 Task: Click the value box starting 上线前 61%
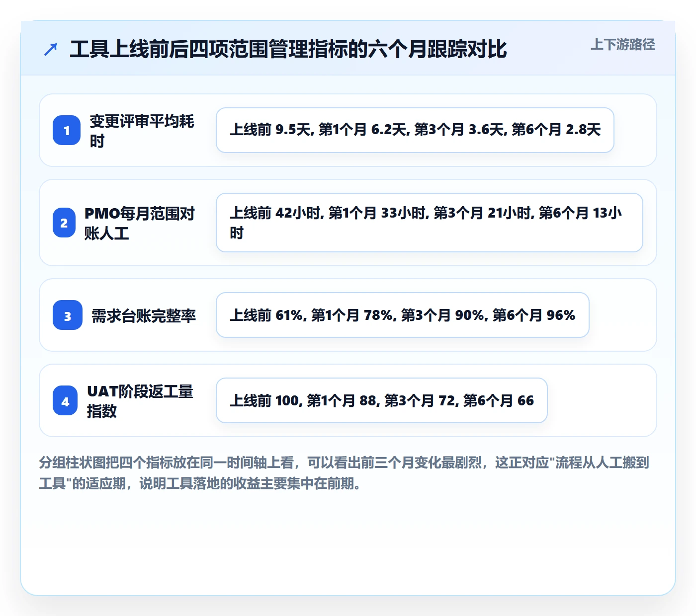(403, 315)
